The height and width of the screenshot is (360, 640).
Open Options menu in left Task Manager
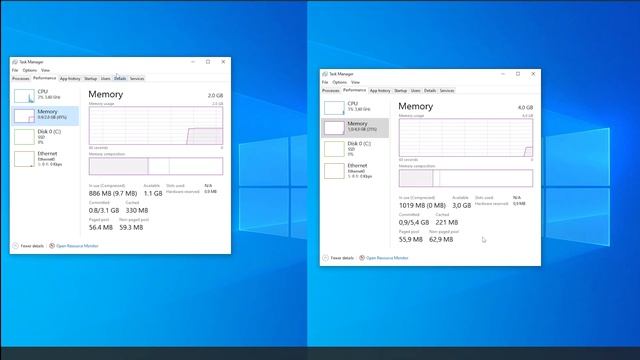[x=30, y=70]
